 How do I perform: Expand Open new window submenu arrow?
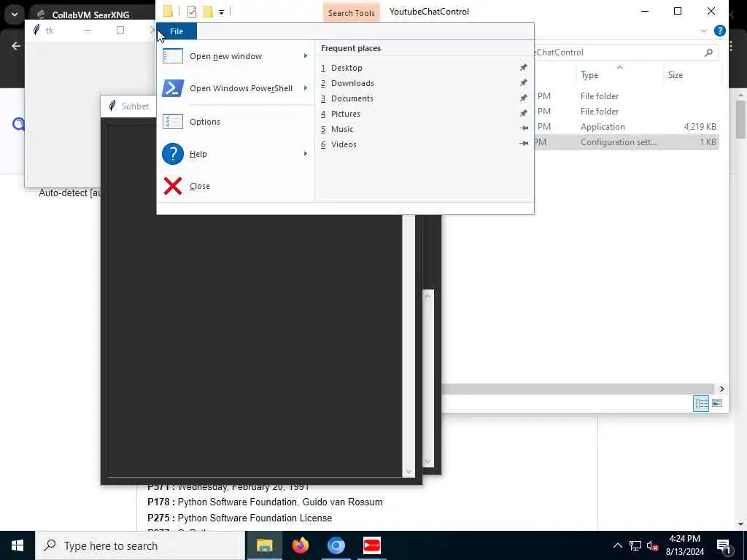tap(306, 56)
